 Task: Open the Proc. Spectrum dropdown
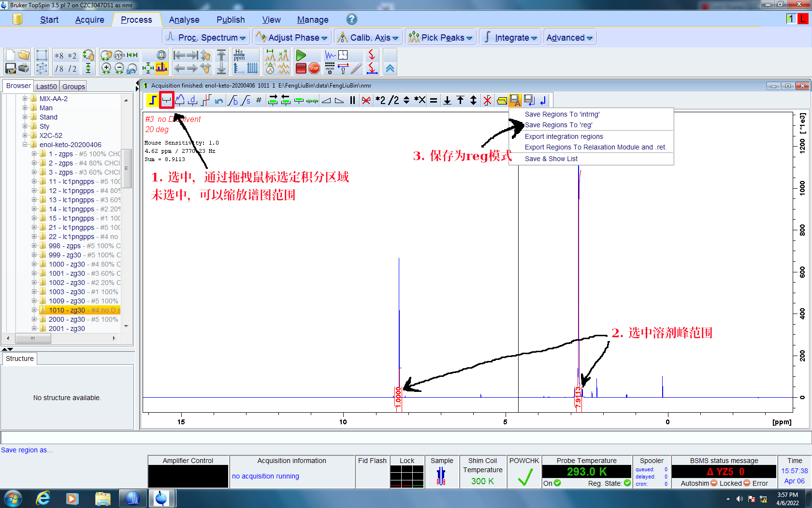tap(206, 38)
